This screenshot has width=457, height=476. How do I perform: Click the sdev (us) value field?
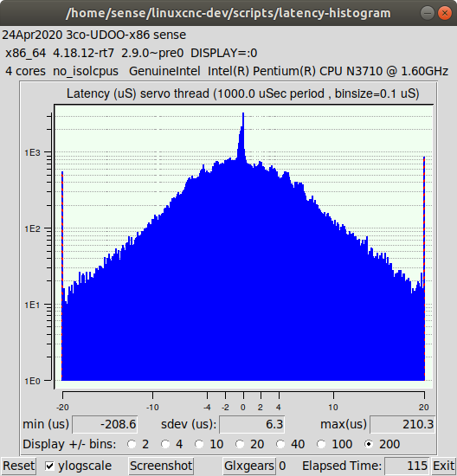point(252,424)
